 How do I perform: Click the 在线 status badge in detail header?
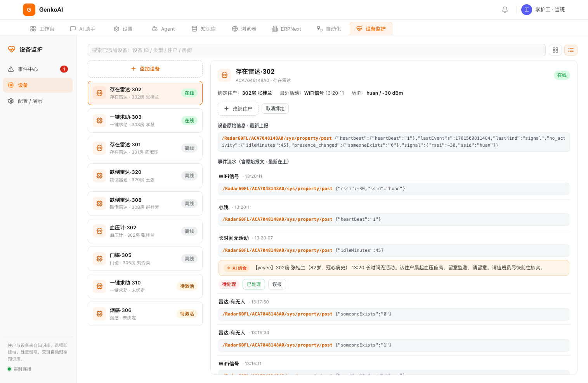pyautogui.click(x=562, y=75)
